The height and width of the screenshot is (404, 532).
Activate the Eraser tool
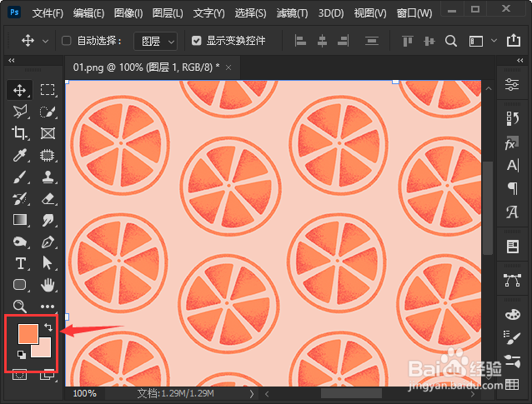pyautogui.click(x=48, y=198)
